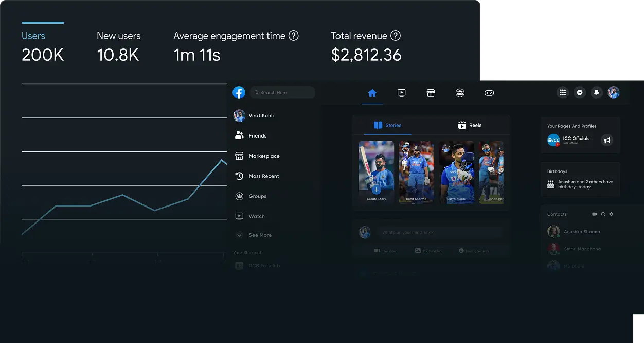Click the Groups icon in left sidebar
This screenshot has height=343, width=644.
pyautogui.click(x=239, y=196)
